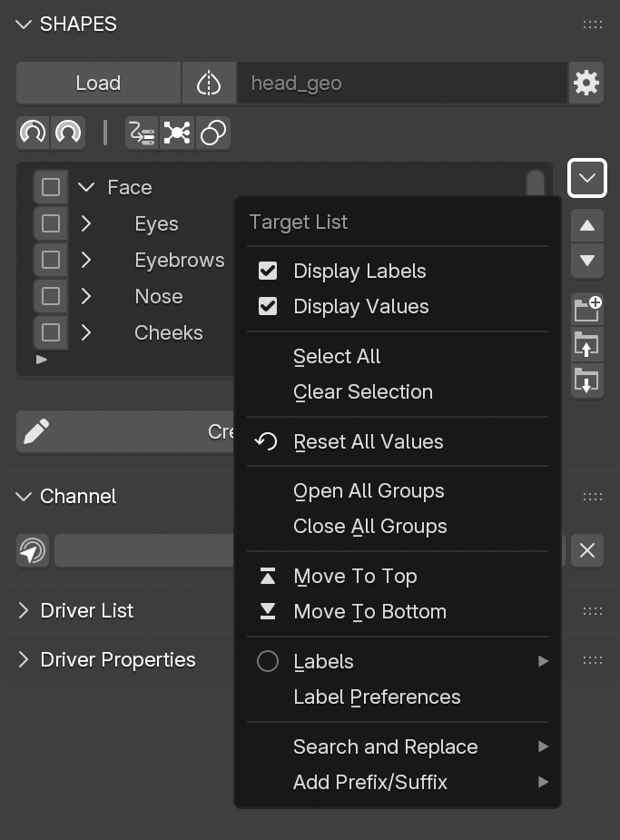This screenshot has height=840, width=620.
Task: Uncheck Display Values option
Action: tap(268, 306)
